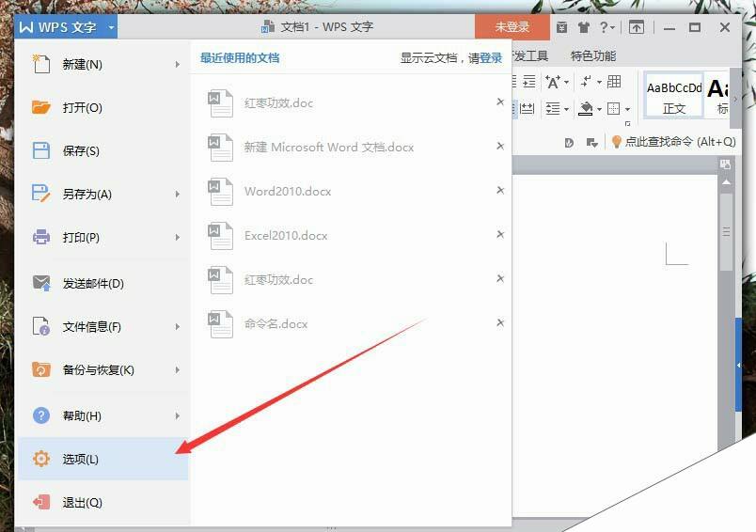This screenshot has width=756, height=532.
Task: Remove 命令名.docx from the recent list
Action: [x=500, y=322]
